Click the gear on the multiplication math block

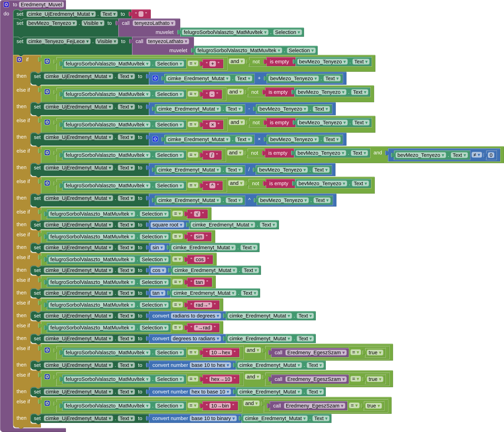(x=155, y=139)
